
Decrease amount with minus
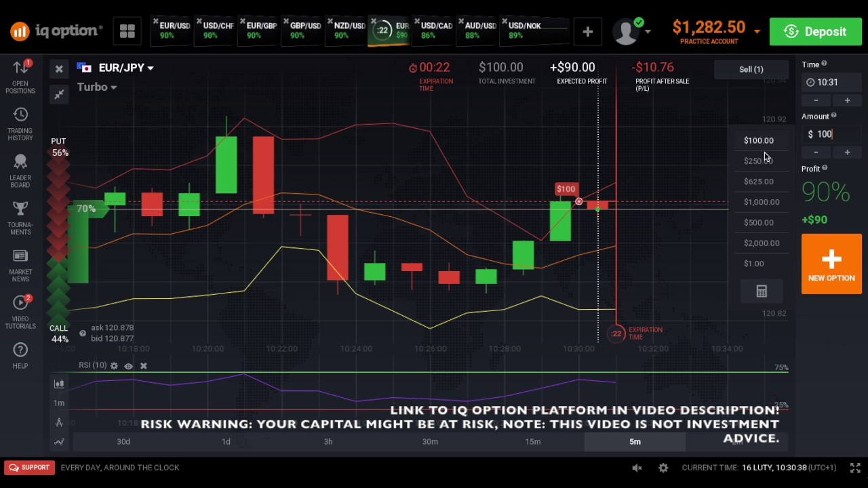pos(816,152)
